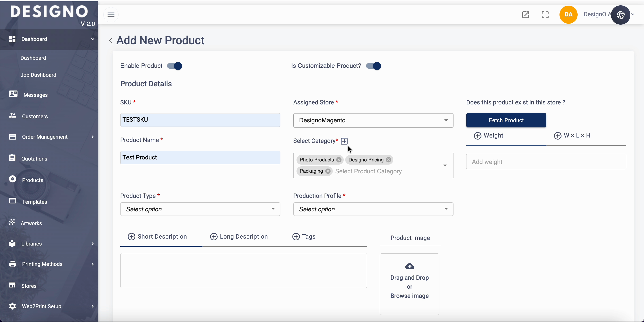Viewport: 644px width, 322px height.
Task: Toggle fullscreen mode icon
Action: (545, 15)
